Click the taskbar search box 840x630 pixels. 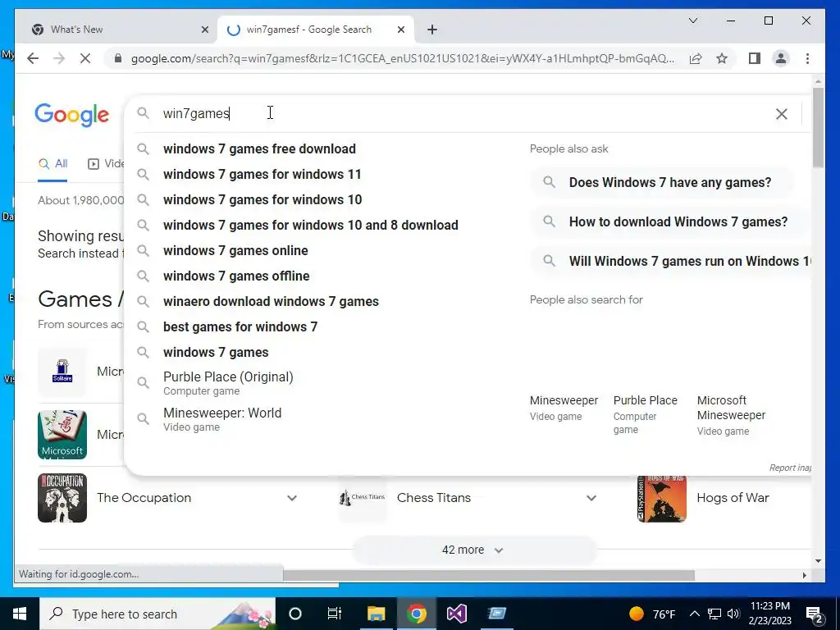pos(157,614)
